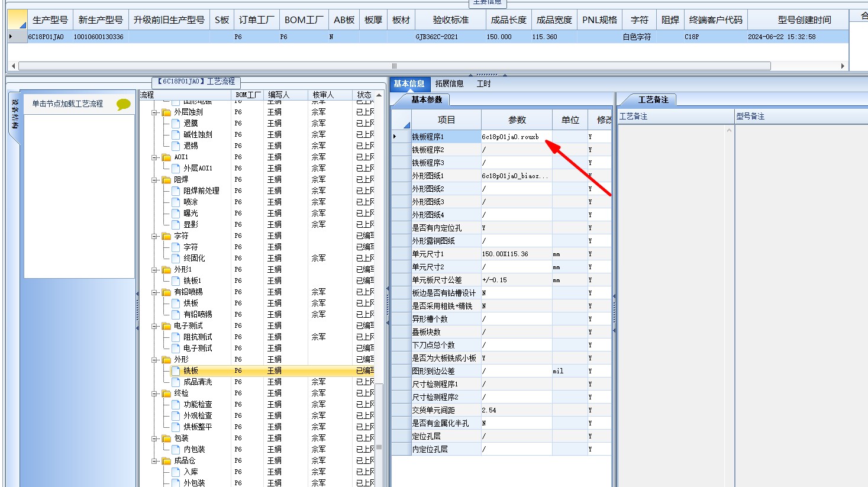The width and height of the screenshot is (868, 487).
Task: Click the folder icon of 终检 node
Action: 166,393
